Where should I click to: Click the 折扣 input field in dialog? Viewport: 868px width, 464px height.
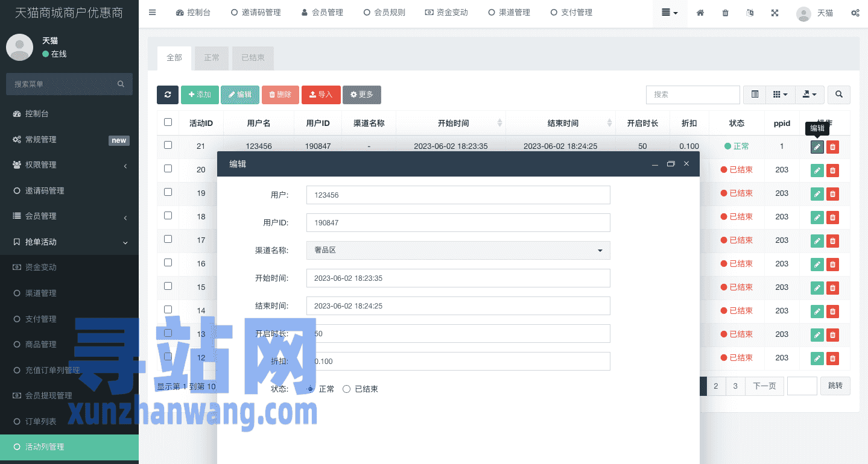click(458, 361)
